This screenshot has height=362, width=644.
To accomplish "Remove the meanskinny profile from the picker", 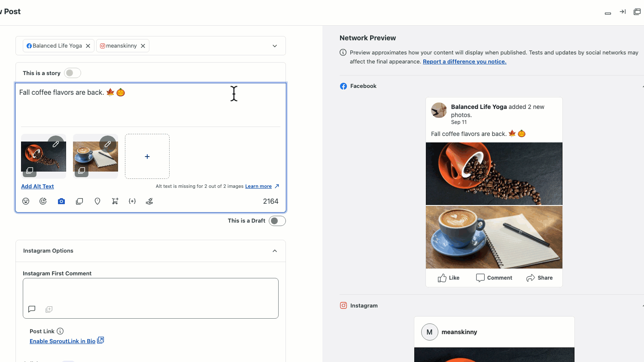I will [143, 46].
